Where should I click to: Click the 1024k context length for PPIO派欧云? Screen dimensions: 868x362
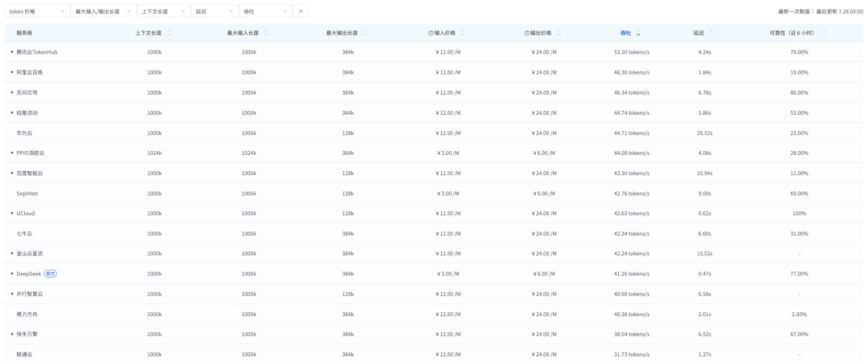154,153
